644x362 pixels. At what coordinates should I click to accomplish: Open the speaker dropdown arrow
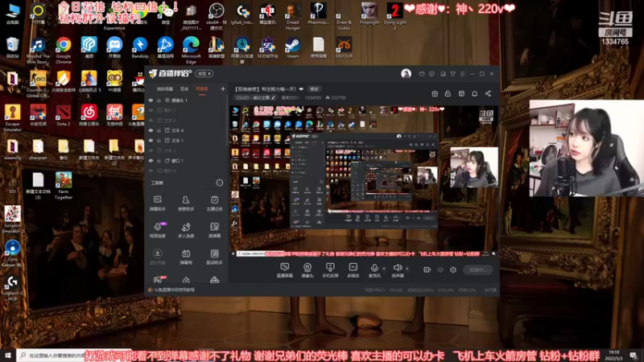pos(407,269)
